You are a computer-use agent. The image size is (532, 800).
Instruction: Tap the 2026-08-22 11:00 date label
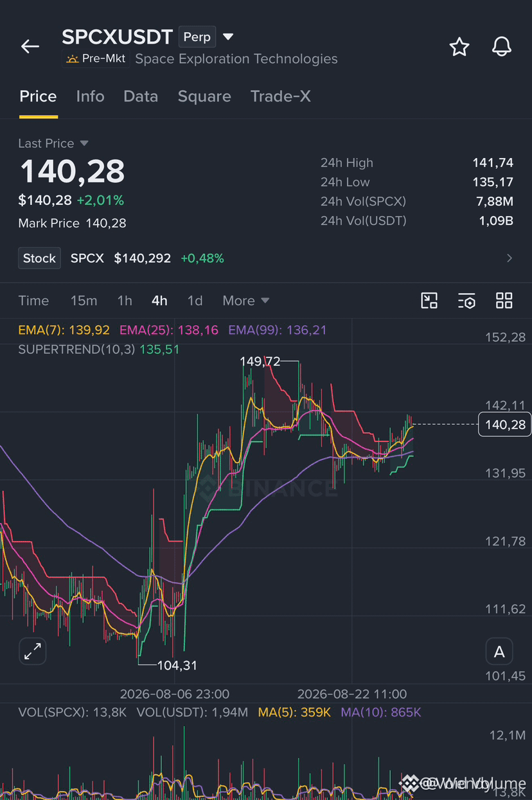352,694
